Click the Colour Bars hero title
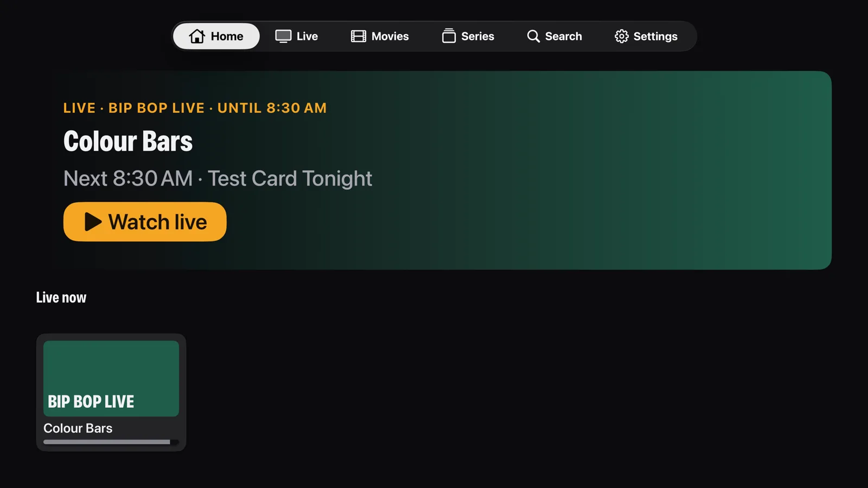The width and height of the screenshot is (868, 488). [128, 141]
